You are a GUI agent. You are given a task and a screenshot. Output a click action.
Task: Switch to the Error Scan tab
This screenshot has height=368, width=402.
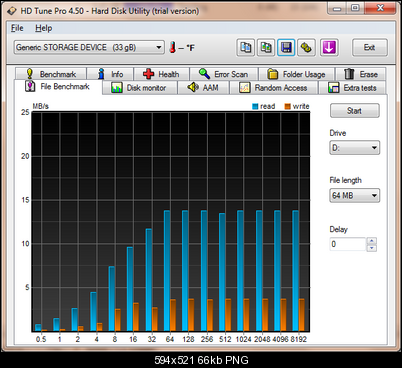pyautogui.click(x=224, y=74)
